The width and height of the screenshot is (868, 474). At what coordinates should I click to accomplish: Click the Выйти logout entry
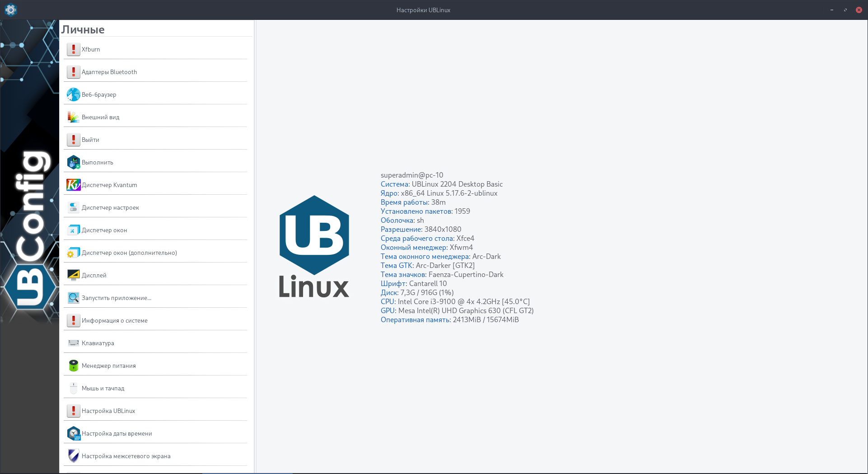click(x=90, y=140)
